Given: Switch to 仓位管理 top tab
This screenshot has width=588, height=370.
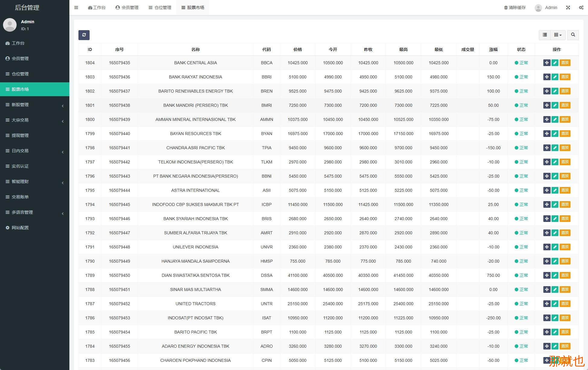Looking at the screenshot, I should [160, 8].
